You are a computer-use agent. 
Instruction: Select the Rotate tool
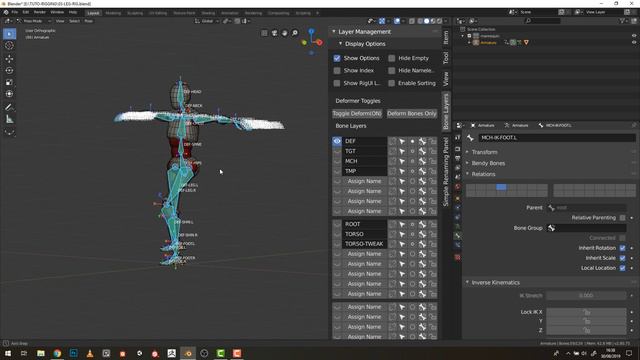point(9,71)
